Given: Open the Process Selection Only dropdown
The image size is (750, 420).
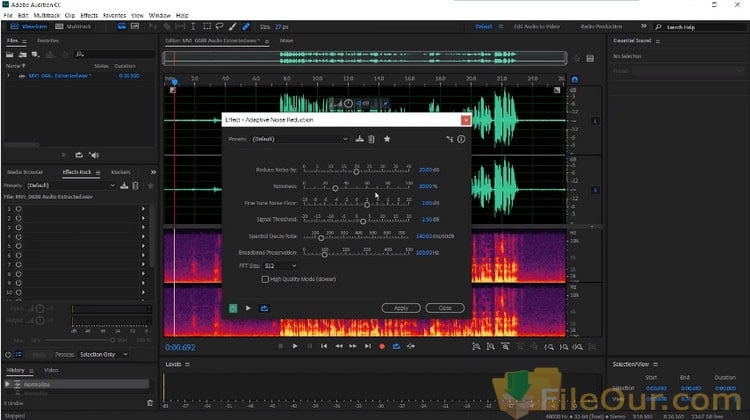Looking at the screenshot, I should coord(104,354).
